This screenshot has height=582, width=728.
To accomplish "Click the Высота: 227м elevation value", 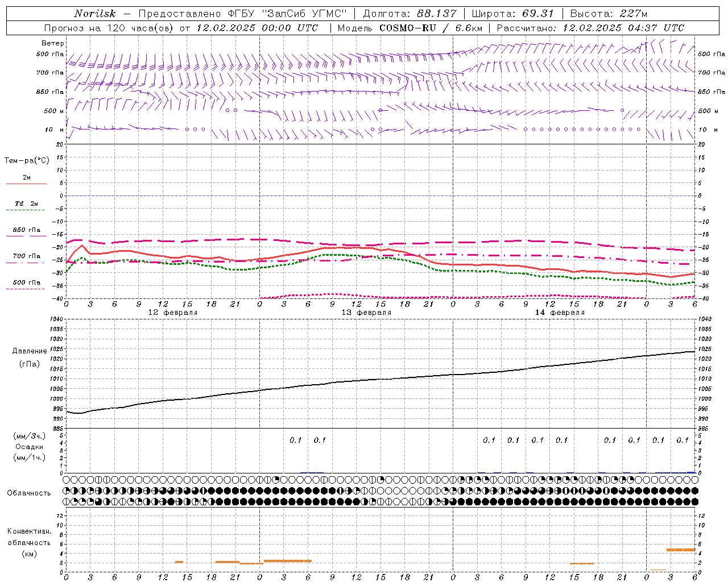I will (x=609, y=14).
